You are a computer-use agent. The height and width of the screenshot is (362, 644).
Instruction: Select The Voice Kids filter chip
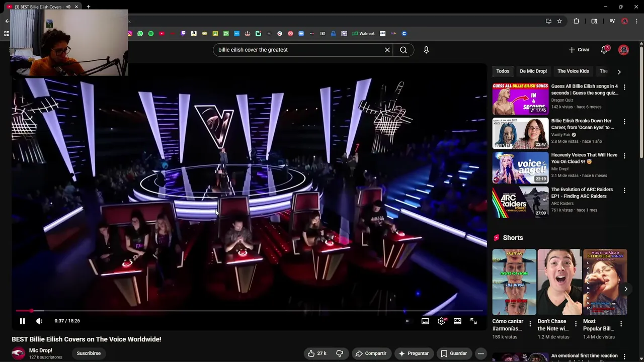pyautogui.click(x=573, y=71)
